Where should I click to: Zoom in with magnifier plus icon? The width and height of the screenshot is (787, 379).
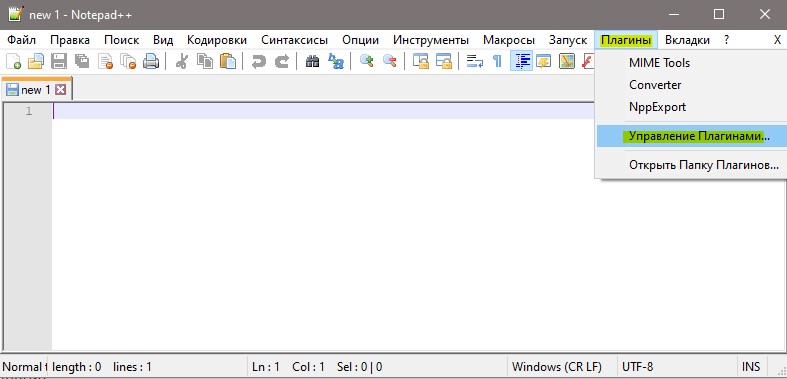click(367, 61)
